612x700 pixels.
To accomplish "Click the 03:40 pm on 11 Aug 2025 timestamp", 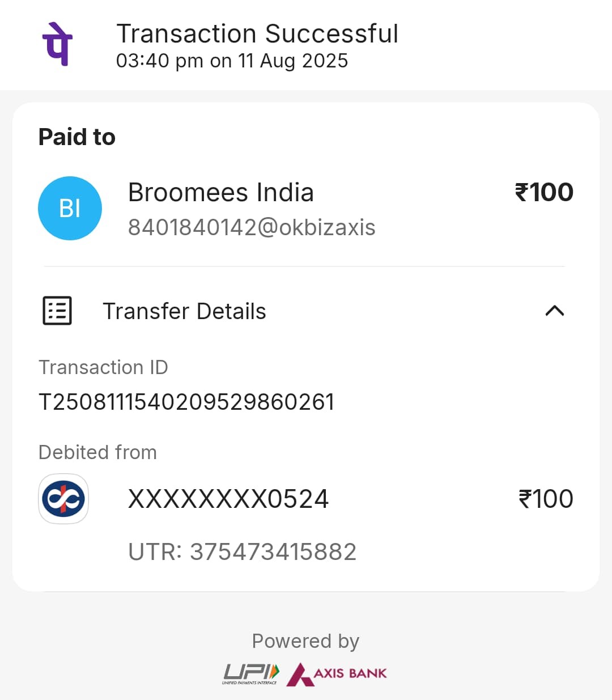I will pos(232,61).
